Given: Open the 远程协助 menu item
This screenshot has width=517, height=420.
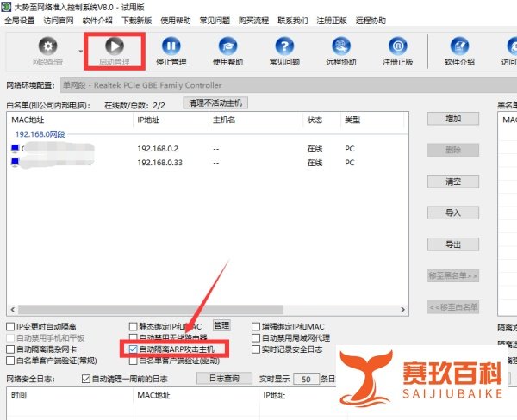Looking at the screenshot, I should pyautogui.click(x=371, y=21).
